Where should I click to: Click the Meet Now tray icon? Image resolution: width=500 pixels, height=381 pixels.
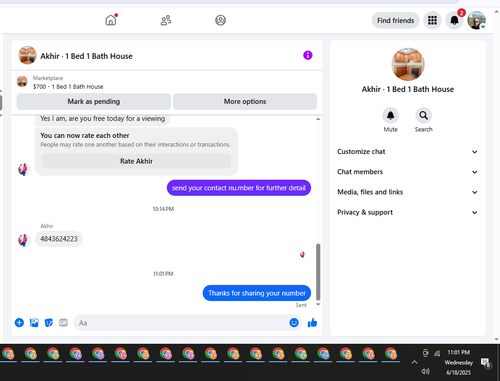pos(425,353)
